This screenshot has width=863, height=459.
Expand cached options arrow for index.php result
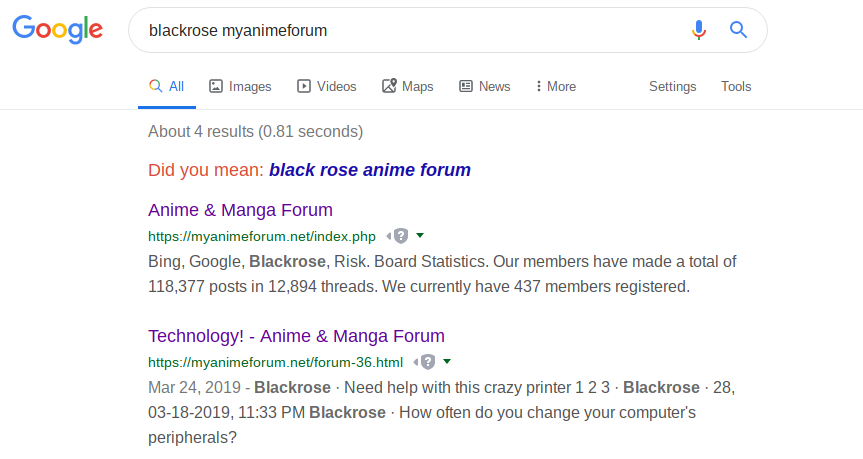pyautogui.click(x=420, y=236)
